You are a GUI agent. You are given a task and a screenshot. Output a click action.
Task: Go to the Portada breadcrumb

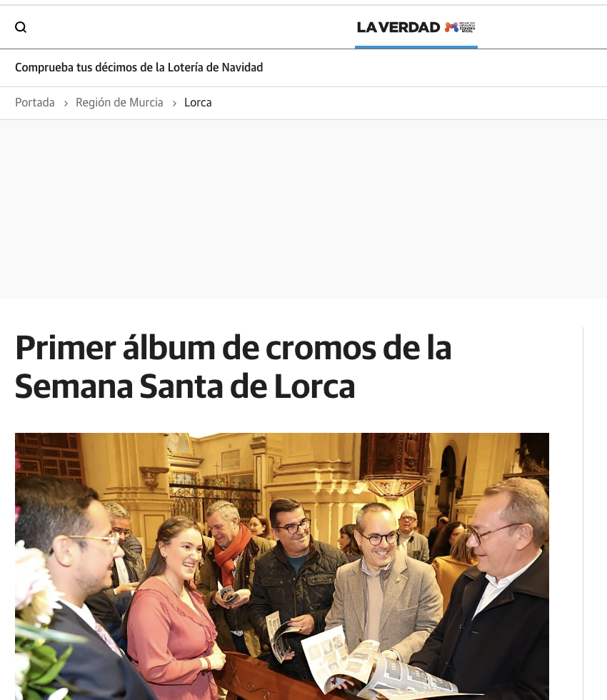pos(35,103)
